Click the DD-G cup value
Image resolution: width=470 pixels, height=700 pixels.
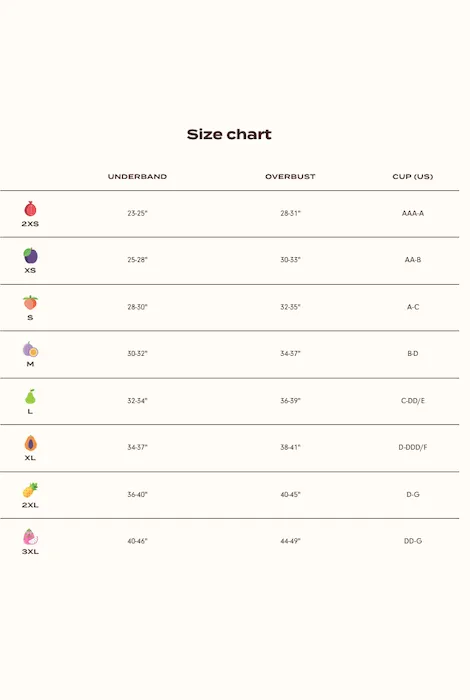tap(413, 541)
